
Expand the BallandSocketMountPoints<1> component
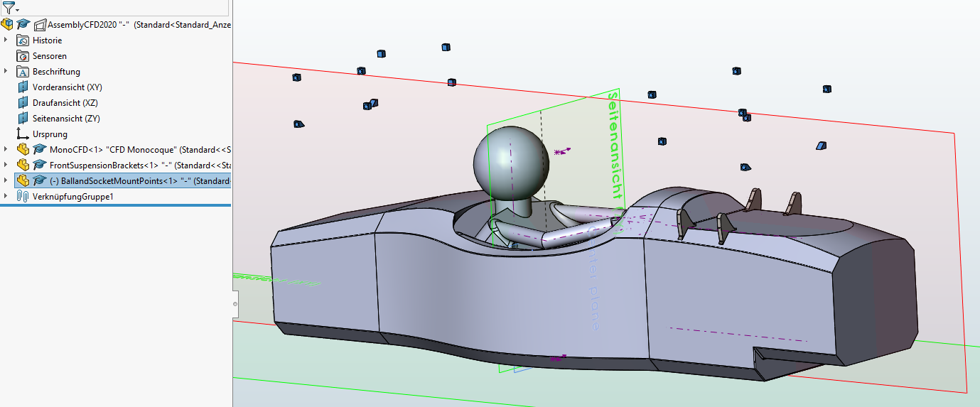(x=6, y=180)
